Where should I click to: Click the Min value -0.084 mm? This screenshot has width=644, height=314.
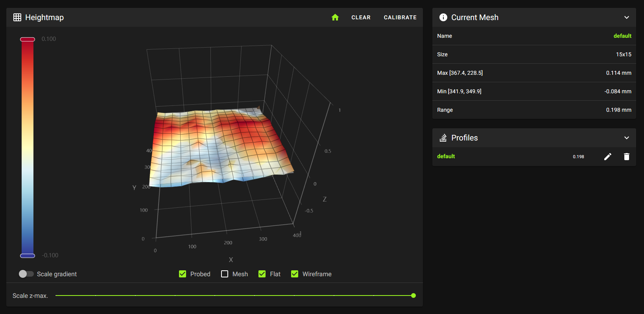point(618,91)
